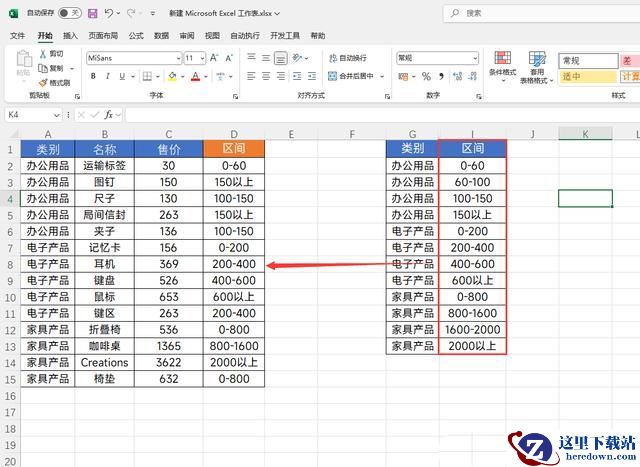The height and width of the screenshot is (467, 640).
Task: Expand the Borders dropdown arrow
Action: click(x=158, y=77)
